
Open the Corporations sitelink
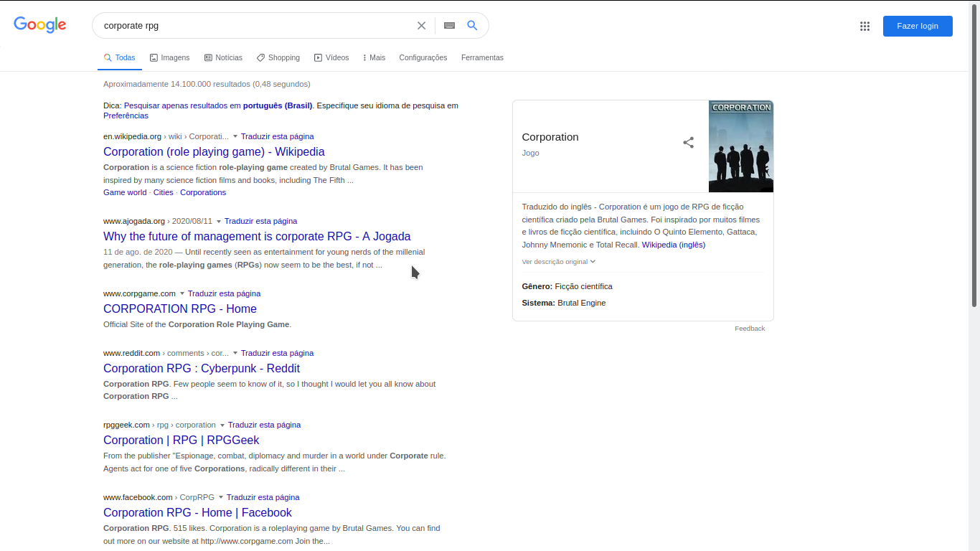coord(203,192)
